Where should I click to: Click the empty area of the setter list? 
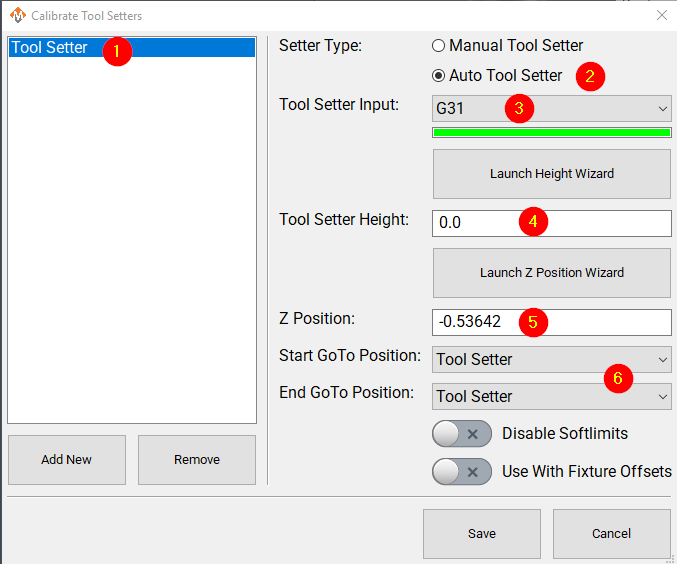click(x=131, y=250)
